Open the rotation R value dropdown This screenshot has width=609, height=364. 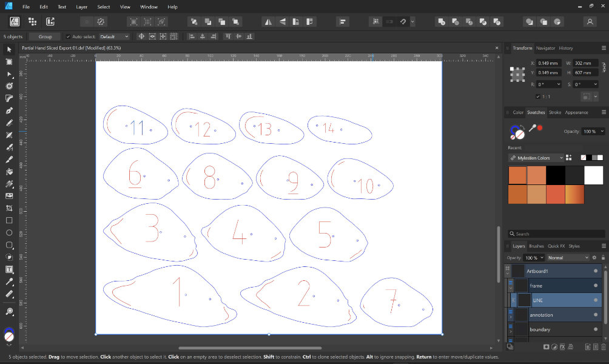point(559,84)
